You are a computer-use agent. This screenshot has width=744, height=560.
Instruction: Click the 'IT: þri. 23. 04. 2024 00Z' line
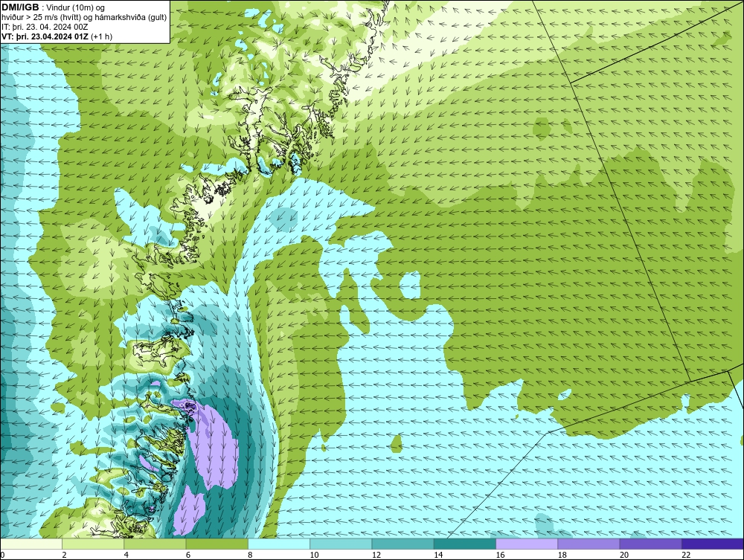coord(45,27)
